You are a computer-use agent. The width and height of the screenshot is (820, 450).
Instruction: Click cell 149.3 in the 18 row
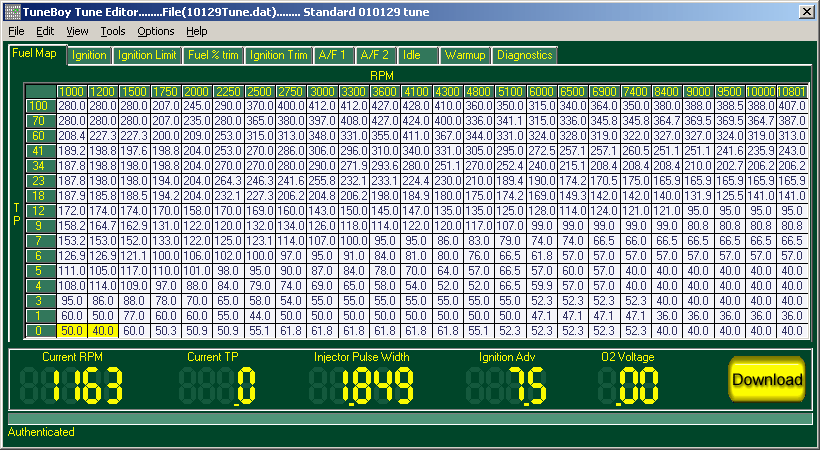tap(573, 196)
